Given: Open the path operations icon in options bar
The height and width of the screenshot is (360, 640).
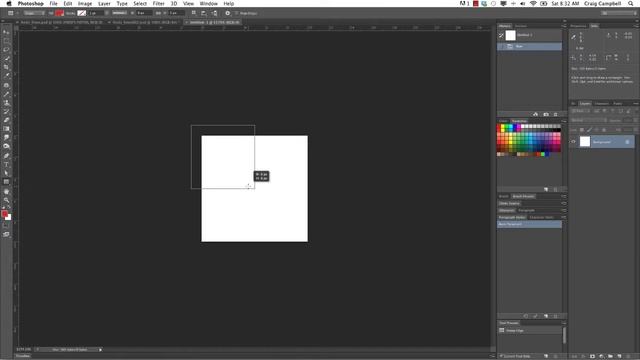Looking at the screenshot, I should point(194,13).
